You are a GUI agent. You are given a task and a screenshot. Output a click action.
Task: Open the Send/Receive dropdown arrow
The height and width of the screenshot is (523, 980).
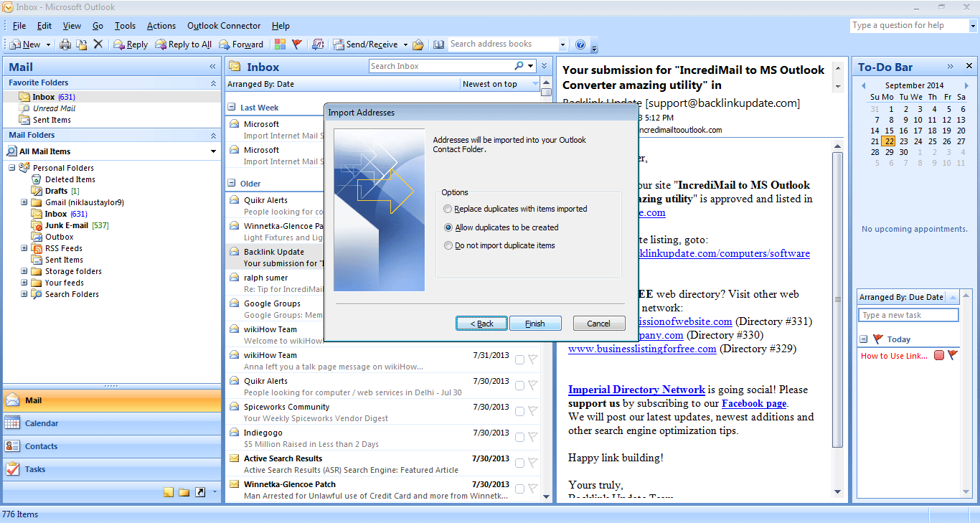click(x=405, y=44)
